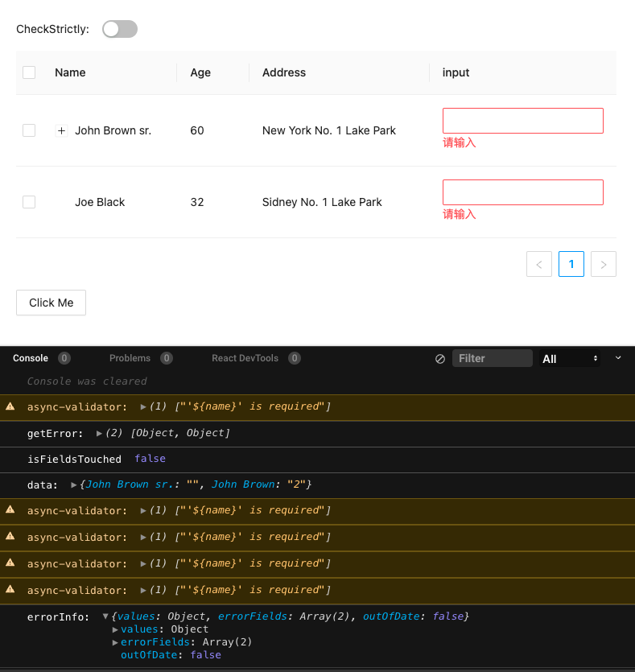
Task: Click the input field on Joe Black's row
Action: point(522,192)
